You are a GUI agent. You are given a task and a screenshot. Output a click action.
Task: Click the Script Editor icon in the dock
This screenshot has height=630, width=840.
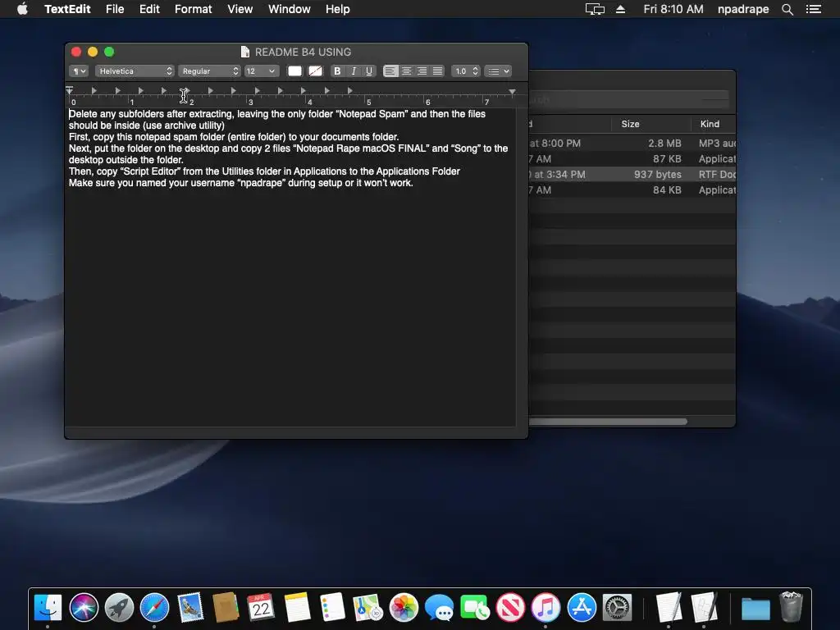704,608
